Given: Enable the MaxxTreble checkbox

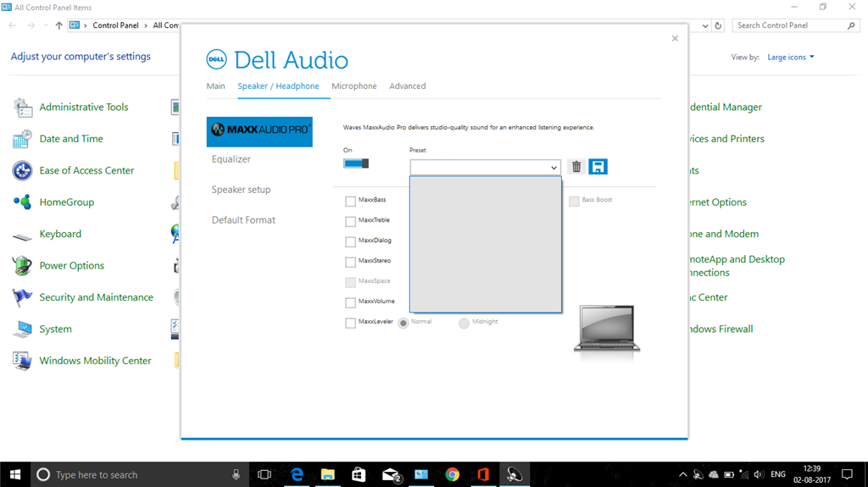Looking at the screenshot, I should coord(350,221).
